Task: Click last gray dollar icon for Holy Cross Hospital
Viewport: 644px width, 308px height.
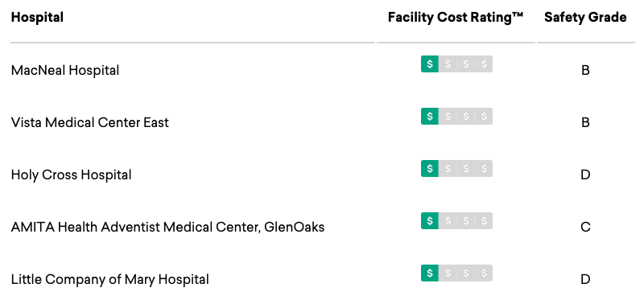Action: coord(485,169)
